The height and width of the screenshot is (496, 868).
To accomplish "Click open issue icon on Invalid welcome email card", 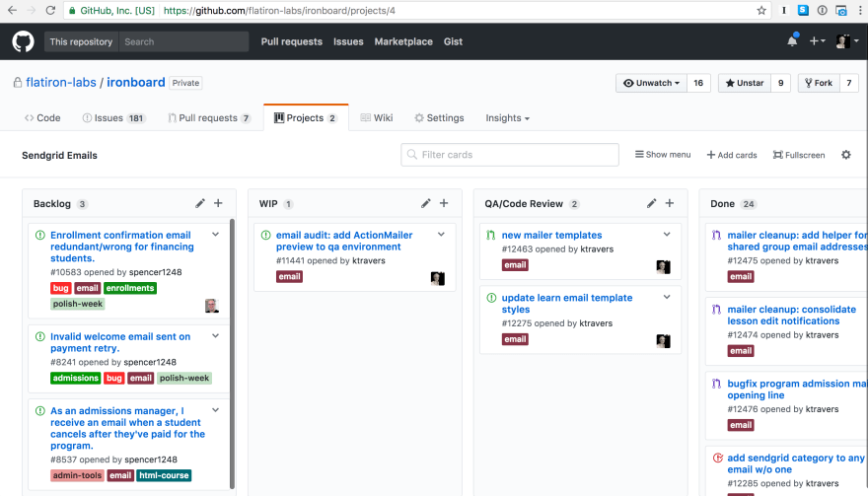I will [x=39, y=336].
